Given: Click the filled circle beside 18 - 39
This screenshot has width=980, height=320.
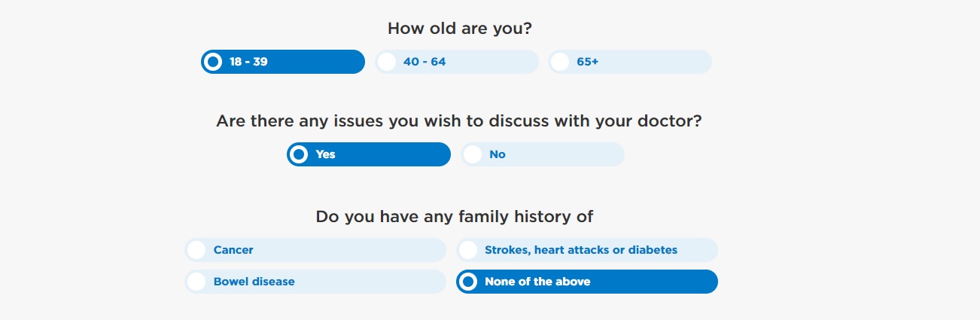Looking at the screenshot, I should 213,62.
